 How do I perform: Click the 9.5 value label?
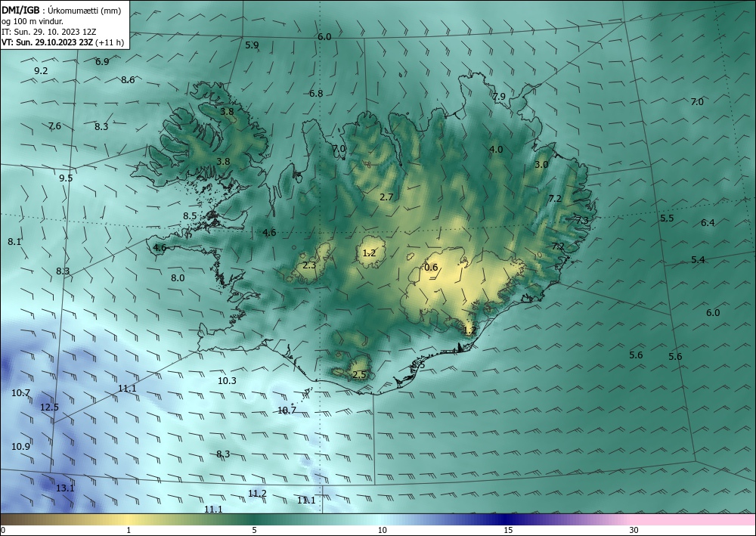pyautogui.click(x=66, y=178)
